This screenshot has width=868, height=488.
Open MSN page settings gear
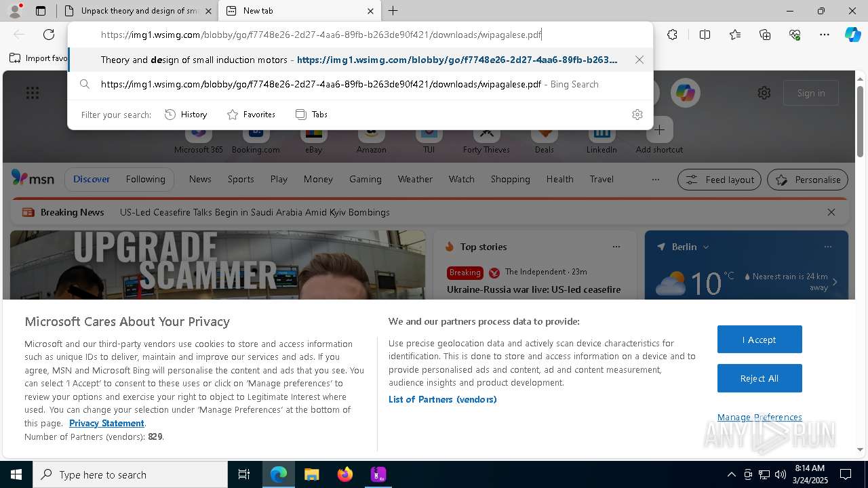point(764,93)
